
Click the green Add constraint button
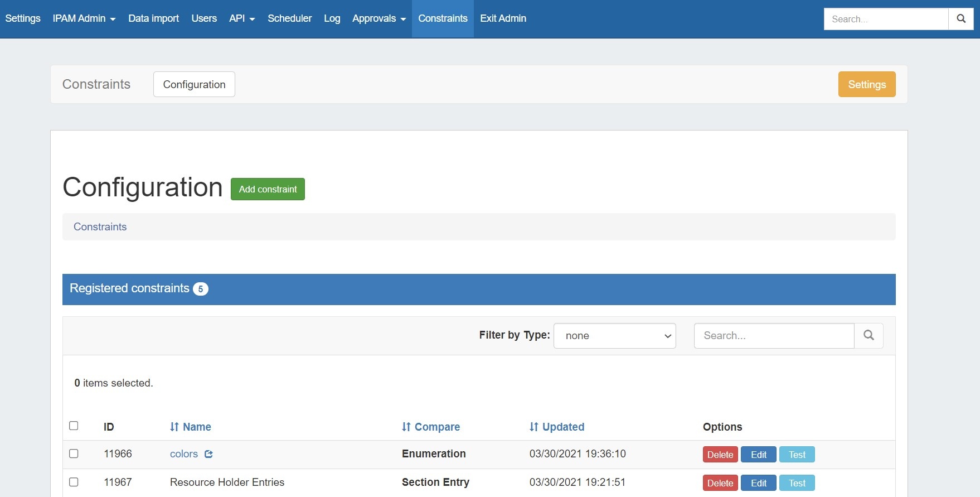(x=268, y=189)
